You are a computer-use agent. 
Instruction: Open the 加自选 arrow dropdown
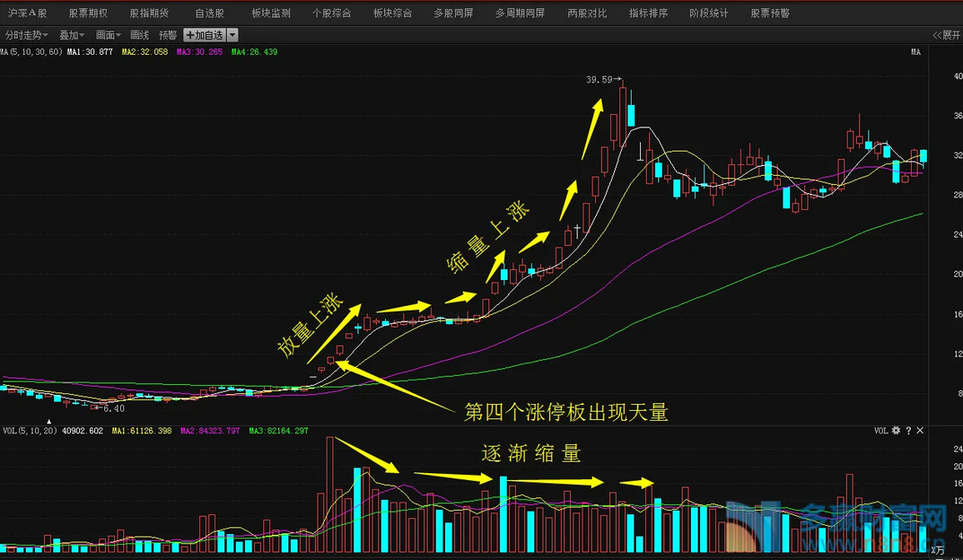(232, 36)
